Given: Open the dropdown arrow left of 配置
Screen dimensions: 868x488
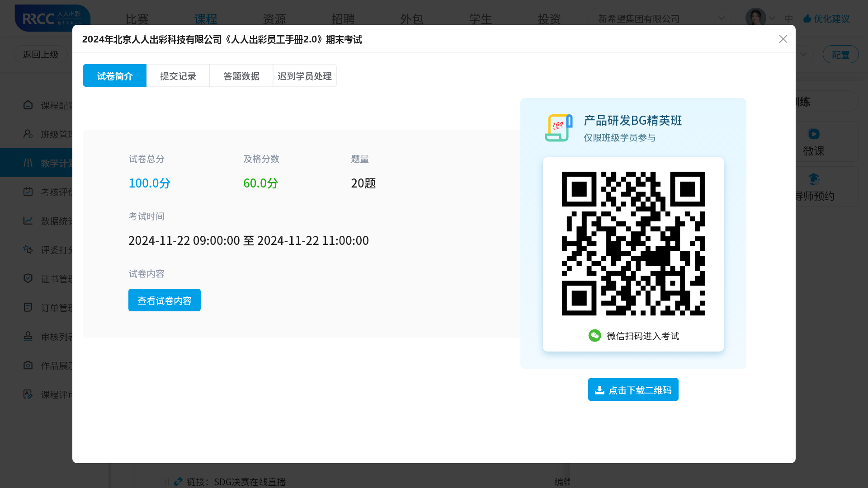Looking at the screenshot, I should tap(803, 54).
